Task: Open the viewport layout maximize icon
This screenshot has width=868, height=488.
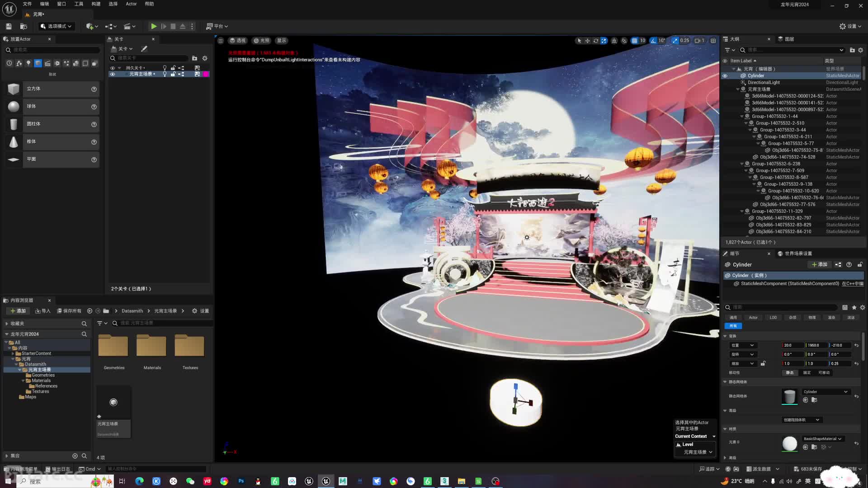Action: pyautogui.click(x=713, y=41)
